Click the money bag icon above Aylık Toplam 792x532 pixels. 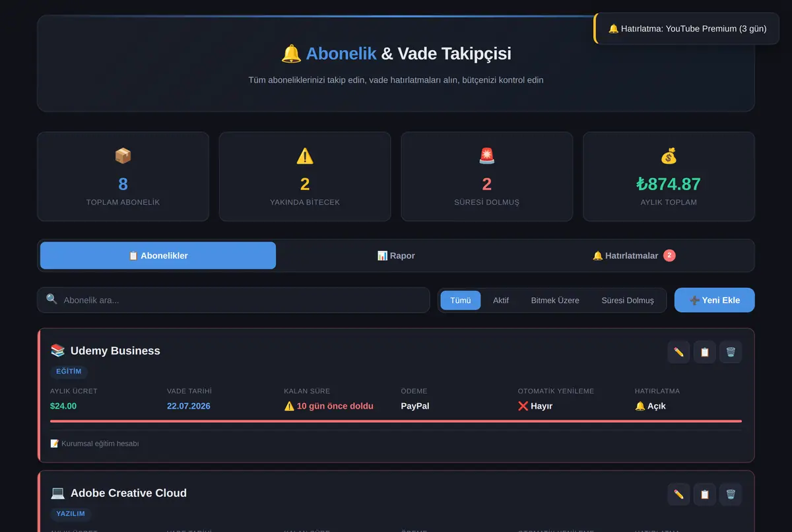pos(669,156)
